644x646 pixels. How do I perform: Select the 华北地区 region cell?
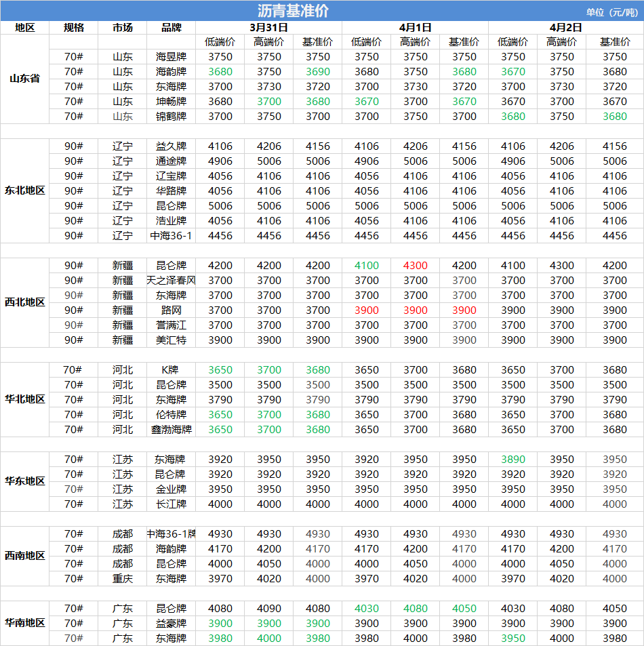coord(24,399)
